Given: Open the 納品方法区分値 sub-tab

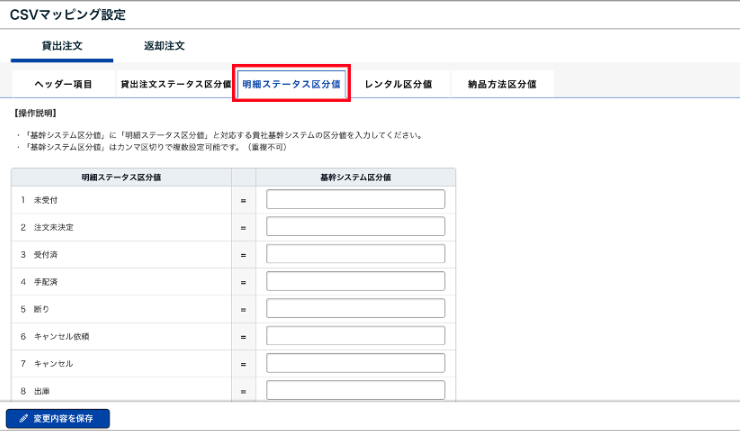Looking at the screenshot, I should (502, 84).
